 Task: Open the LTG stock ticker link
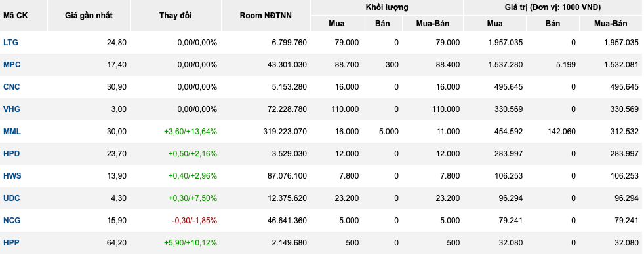(10, 42)
